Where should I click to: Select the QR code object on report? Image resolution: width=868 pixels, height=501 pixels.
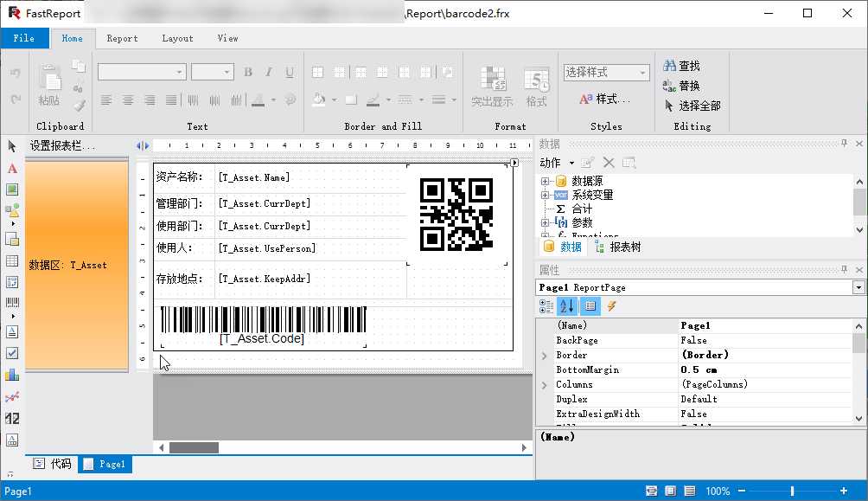tap(456, 215)
